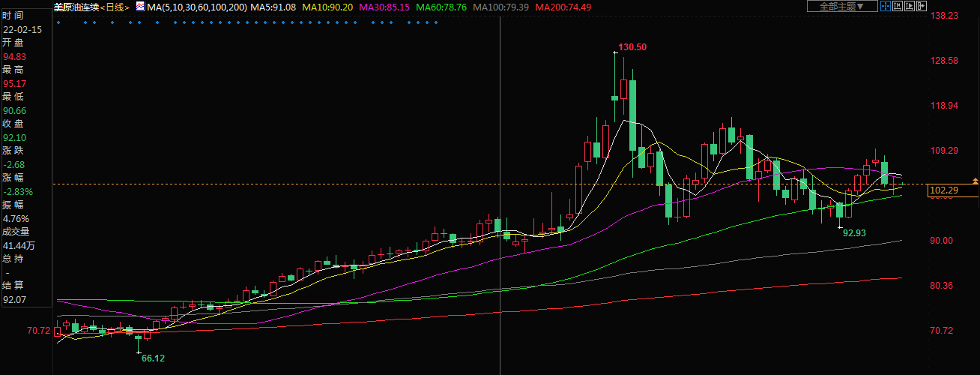Click the 美原油连续 contract name
980x375 pixels.
(76, 7)
